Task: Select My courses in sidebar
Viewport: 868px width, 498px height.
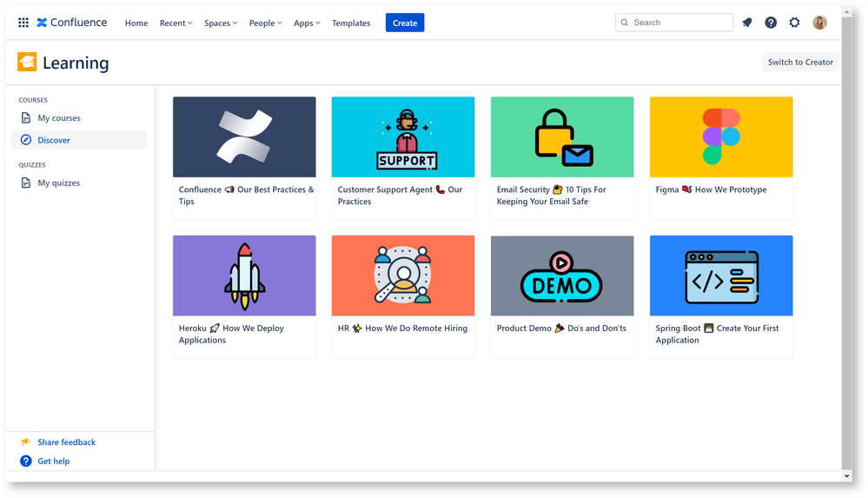Action: (79, 118)
